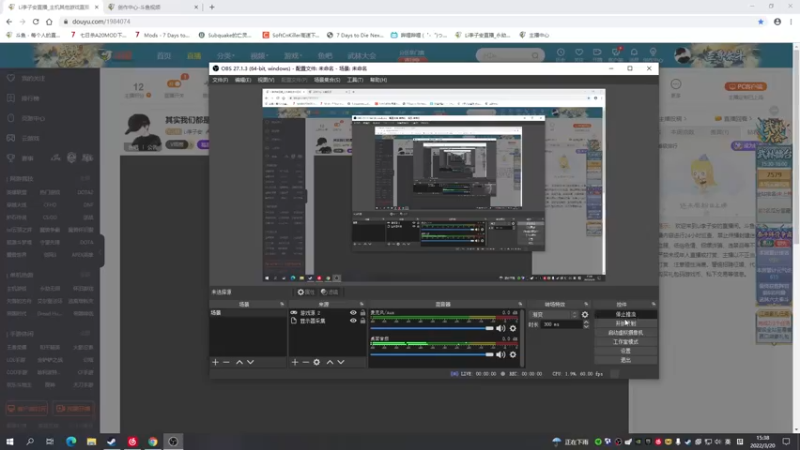The image size is (800, 450).
Task: Open the scene transition type dropdown
Action: (x=554, y=315)
